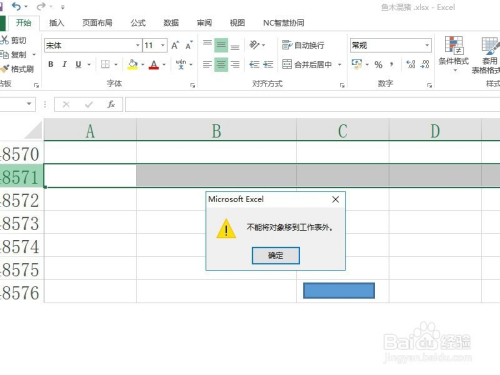Open font group dialog launcher
This screenshot has width=500, height=375.
[192, 85]
